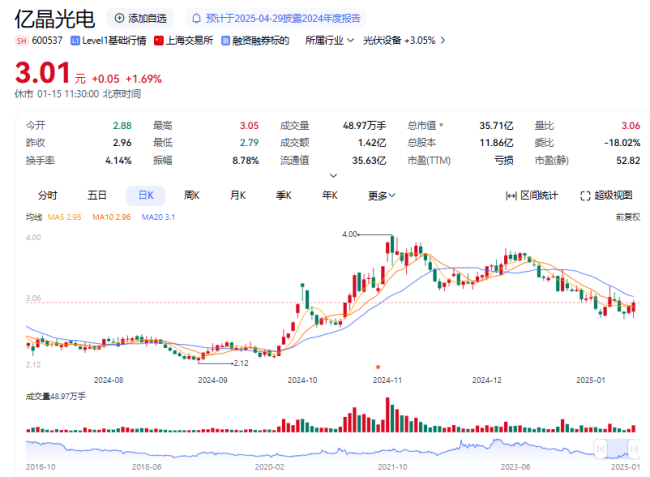Open the 总市值 dropdown arrow
This screenshot has height=477, width=650.
pyautogui.click(x=441, y=125)
